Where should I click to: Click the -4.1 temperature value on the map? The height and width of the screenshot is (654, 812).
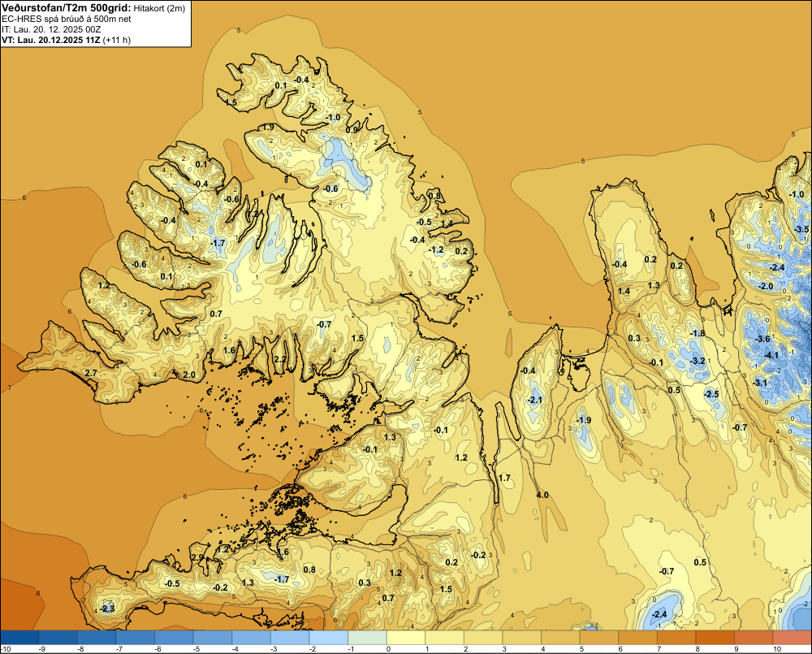[771, 355]
